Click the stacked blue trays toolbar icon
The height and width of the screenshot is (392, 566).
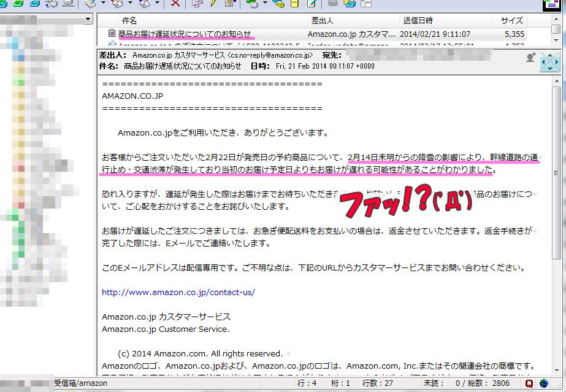coord(350,3)
